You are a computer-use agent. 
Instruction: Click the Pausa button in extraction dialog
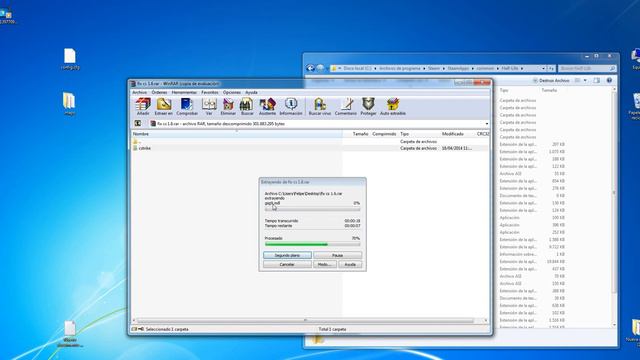[338, 255]
